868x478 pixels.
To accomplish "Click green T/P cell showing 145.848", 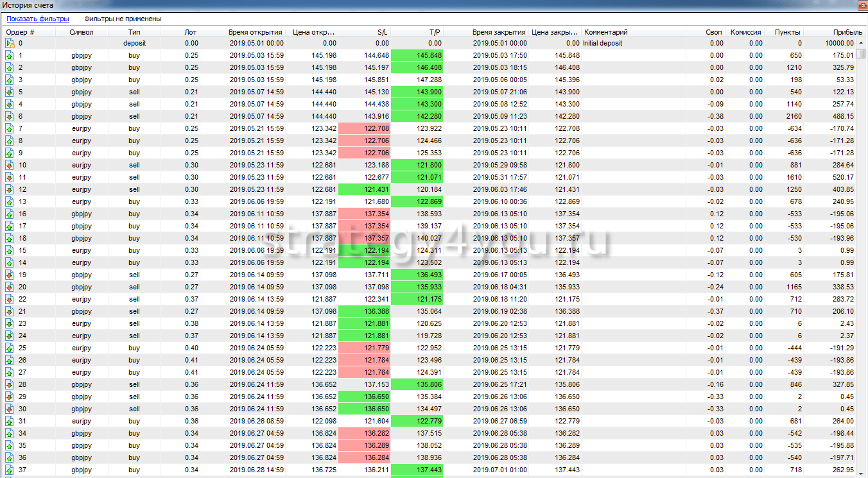I will 417,56.
